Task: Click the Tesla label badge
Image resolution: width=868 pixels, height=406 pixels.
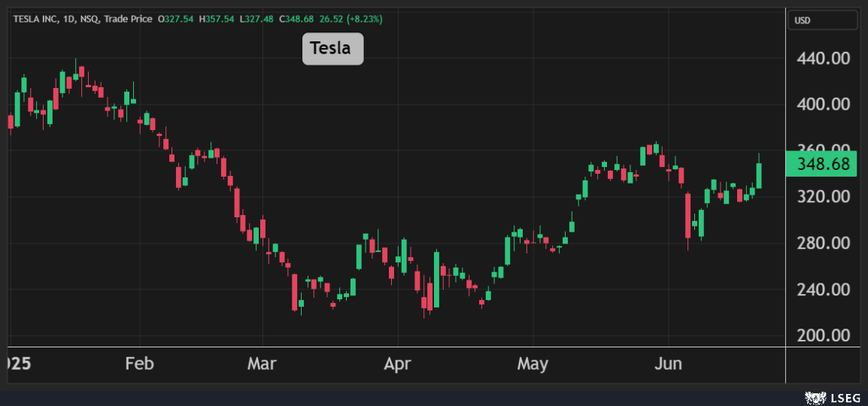Action: [x=332, y=49]
